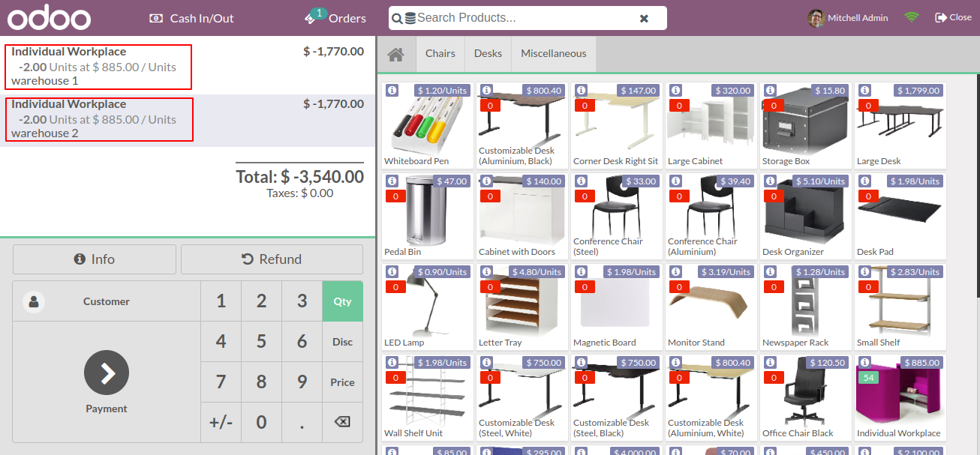Add Large Cabinet product to order

(710, 125)
